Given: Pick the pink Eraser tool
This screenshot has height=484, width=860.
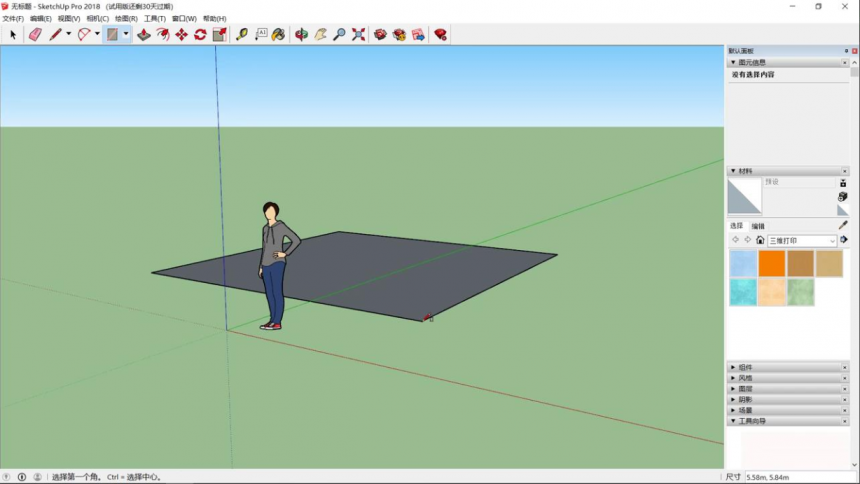Looking at the screenshot, I should click(x=35, y=35).
